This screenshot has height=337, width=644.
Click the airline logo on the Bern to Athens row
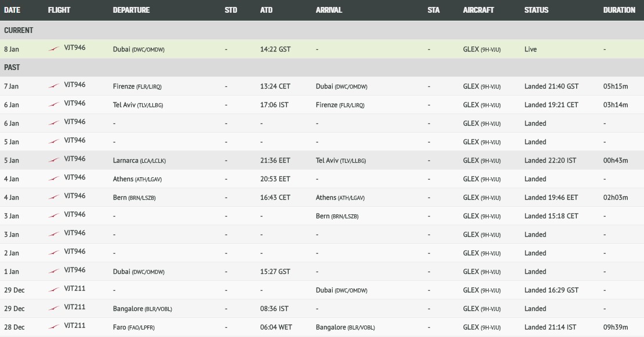53,197
